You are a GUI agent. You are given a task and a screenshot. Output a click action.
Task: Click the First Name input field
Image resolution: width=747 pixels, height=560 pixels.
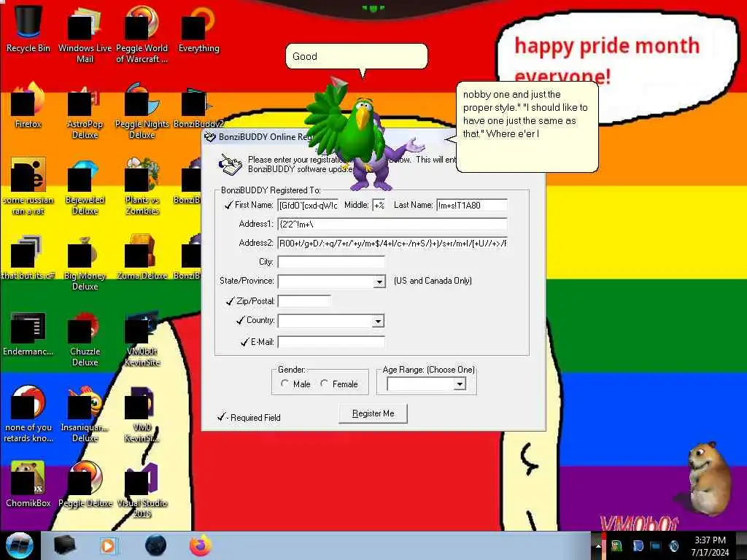point(309,205)
